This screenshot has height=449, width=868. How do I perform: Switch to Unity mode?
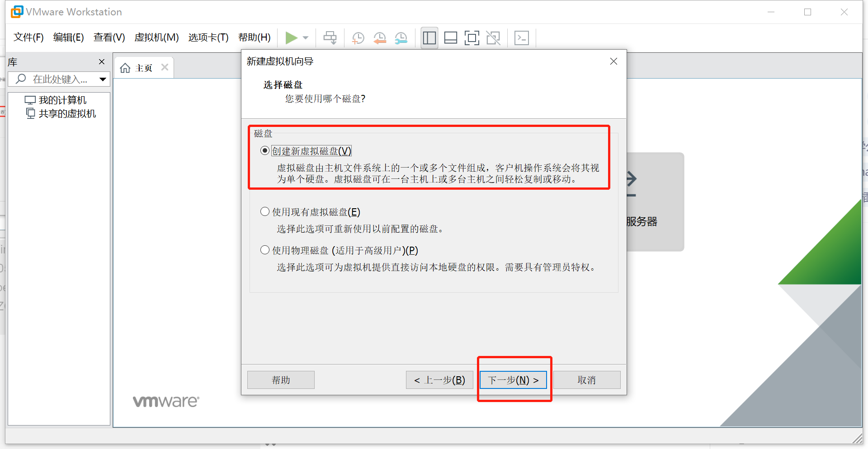pos(493,37)
